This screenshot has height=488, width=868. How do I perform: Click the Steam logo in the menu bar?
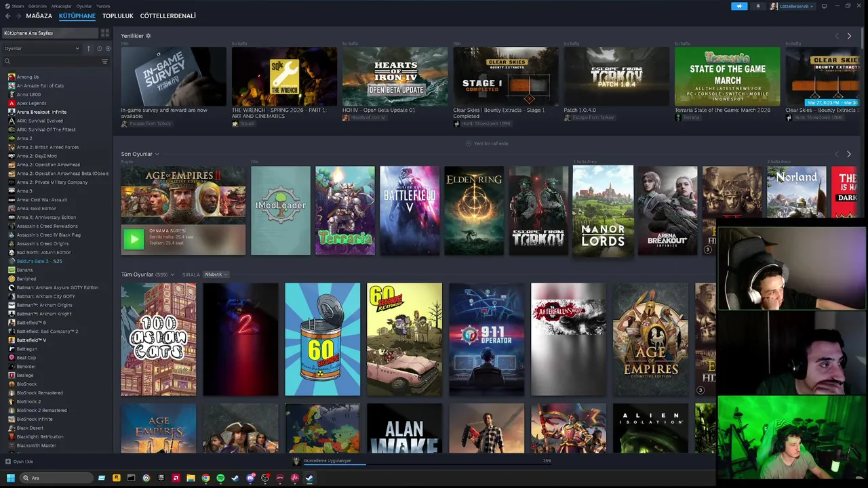(7, 6)
